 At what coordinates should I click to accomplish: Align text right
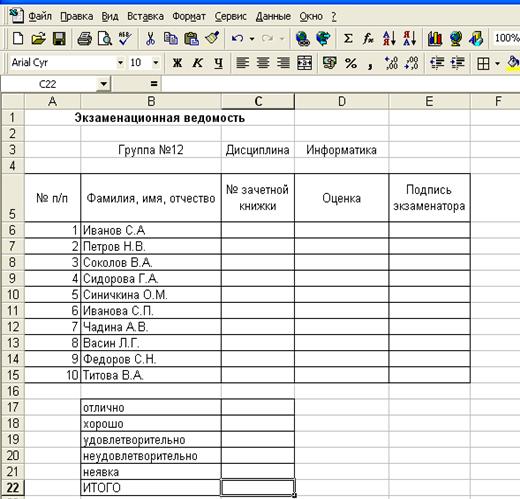click(283, 63)
